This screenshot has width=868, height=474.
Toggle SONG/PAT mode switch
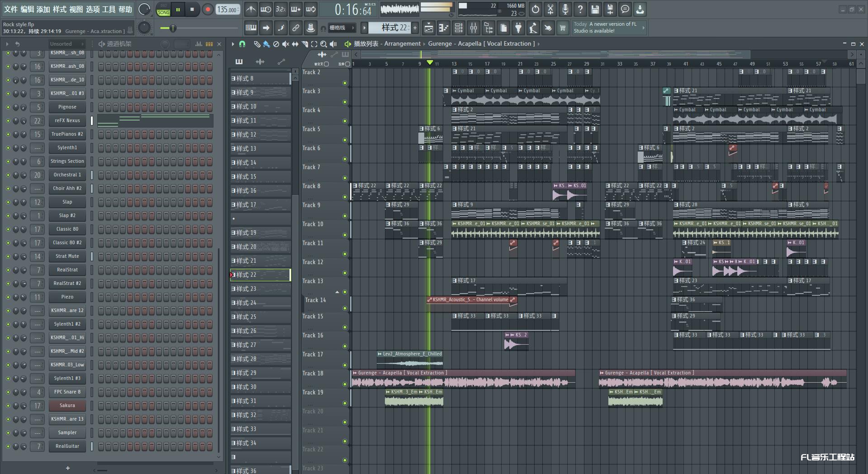(163, 9)
